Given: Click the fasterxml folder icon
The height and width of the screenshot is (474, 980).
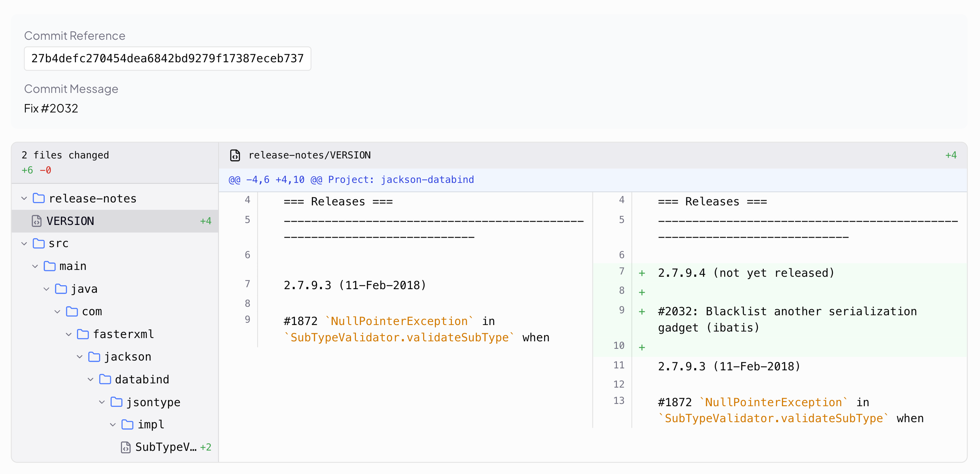Looking at the screenshot, I should pos(83,334).
